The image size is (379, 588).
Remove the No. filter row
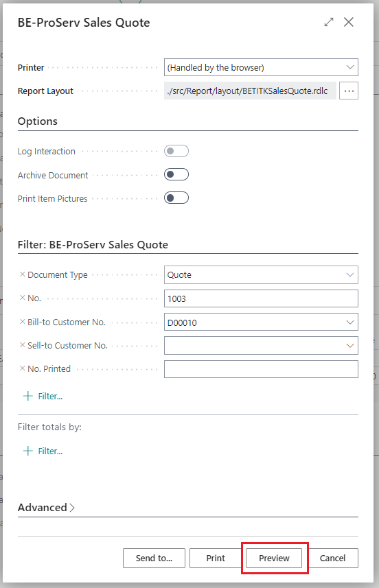click(x=22, y=298)
